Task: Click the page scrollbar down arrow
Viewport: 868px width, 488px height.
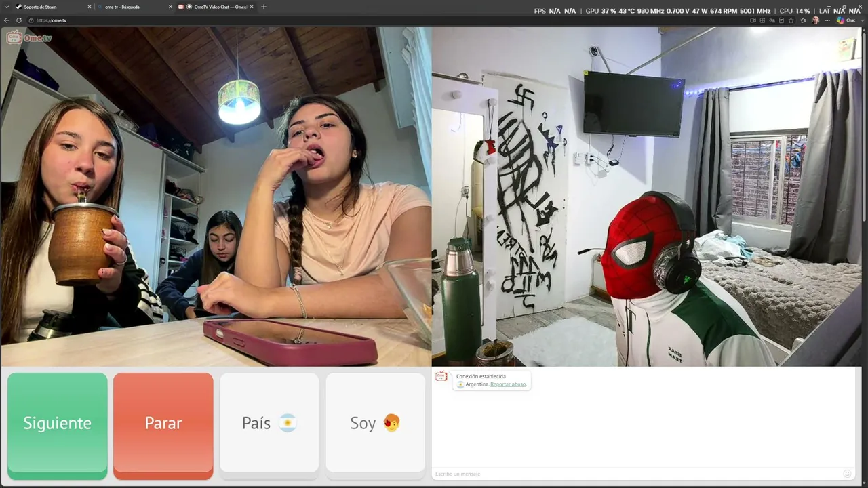Action: [x=865, y=483]
